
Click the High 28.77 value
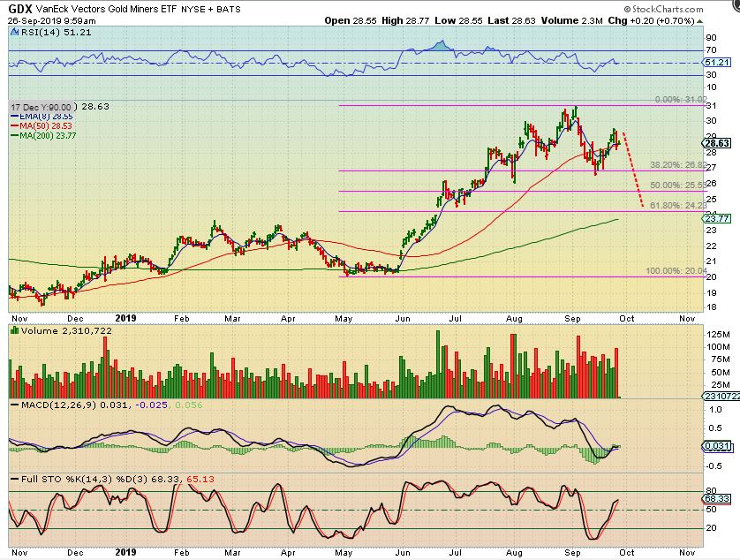coord(405,21)
